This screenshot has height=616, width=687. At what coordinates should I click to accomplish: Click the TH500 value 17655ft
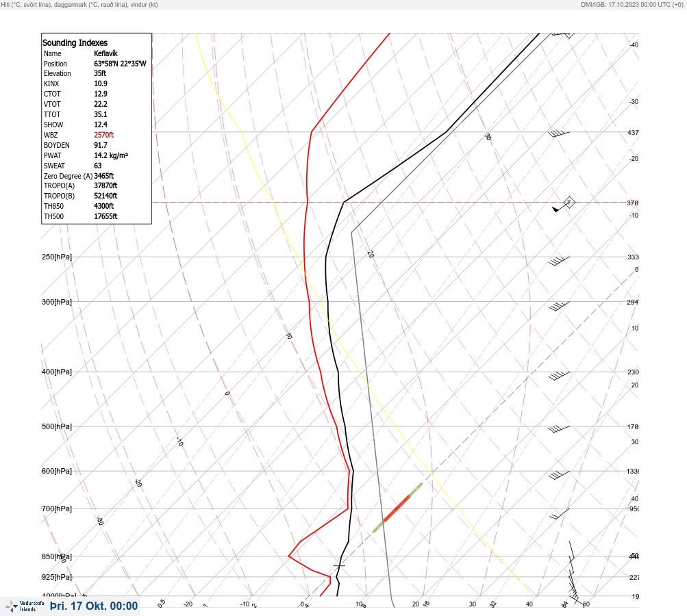click(x=105, y=216)
